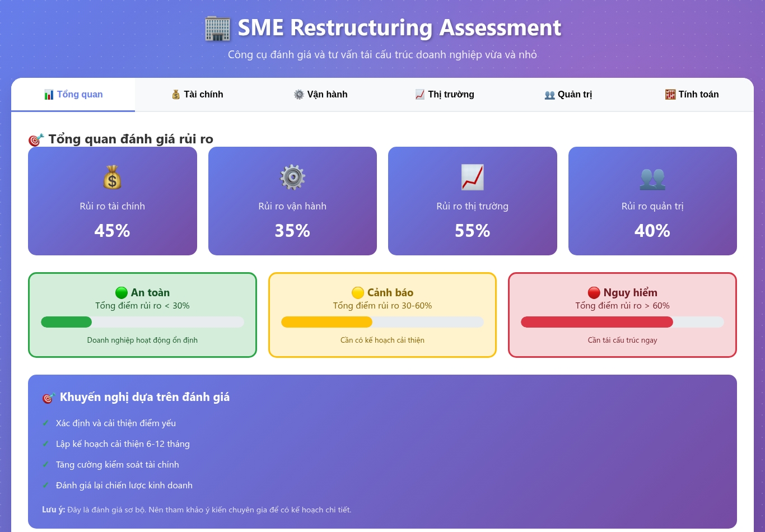Select the Tổng quan tab
765x532 pixels.
tap(73, 95)
